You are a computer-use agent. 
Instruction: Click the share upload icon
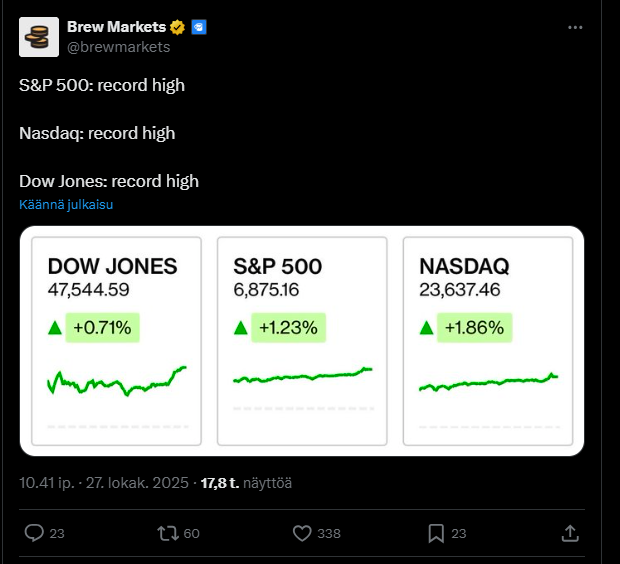tap(570, 533)
